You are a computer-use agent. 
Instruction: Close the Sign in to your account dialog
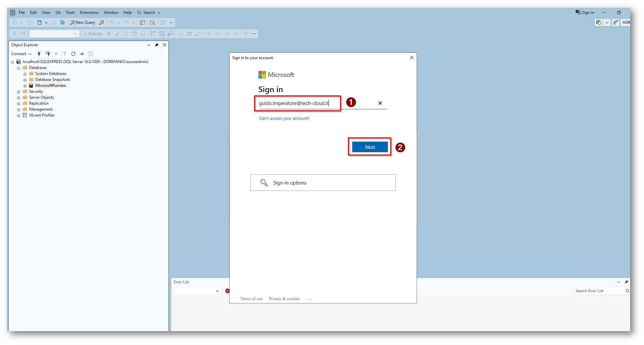click(x=411, y=57)
